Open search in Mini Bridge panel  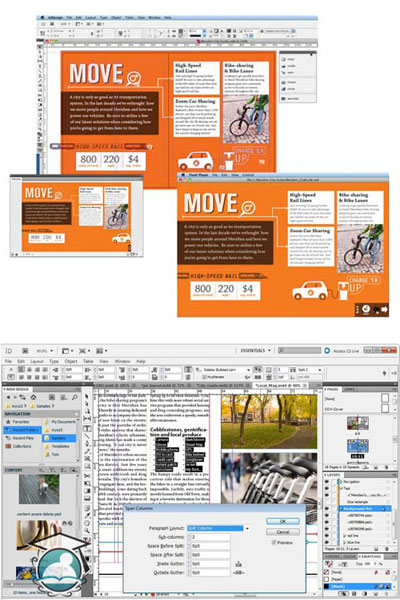pos(74,397)
